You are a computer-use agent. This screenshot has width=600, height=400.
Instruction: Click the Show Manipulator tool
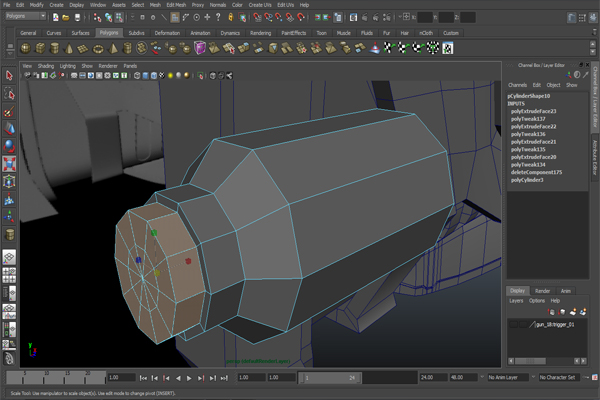point(9,217)
